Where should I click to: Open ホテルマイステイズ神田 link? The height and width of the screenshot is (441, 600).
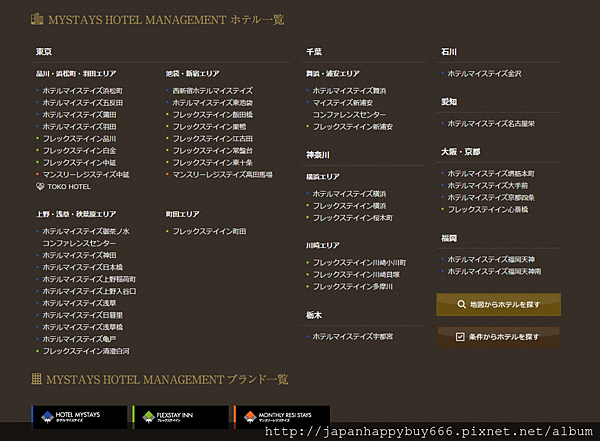point(79,255)
